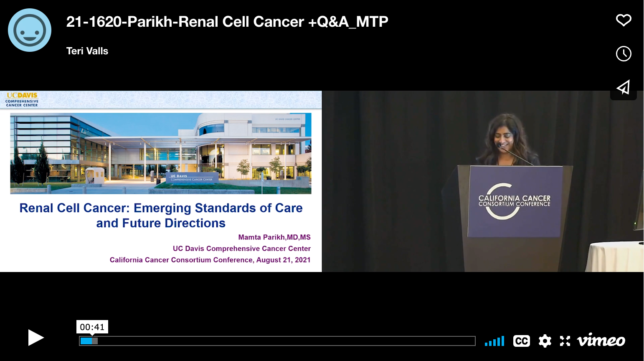The height and width of the screenshot is (361, 644).
Task: Share the video with the paper plane icon
Action: [624, 87]
